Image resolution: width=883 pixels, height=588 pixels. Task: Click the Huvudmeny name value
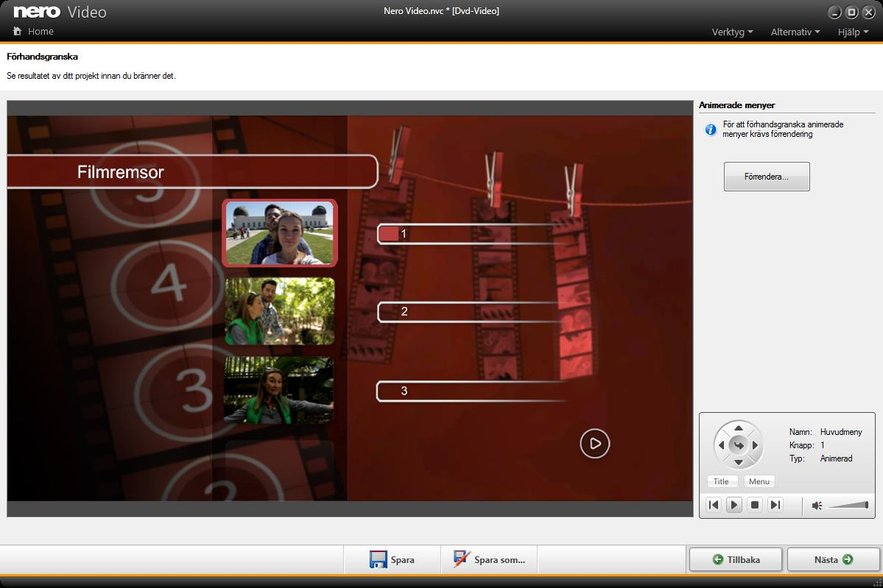point(841,431)
